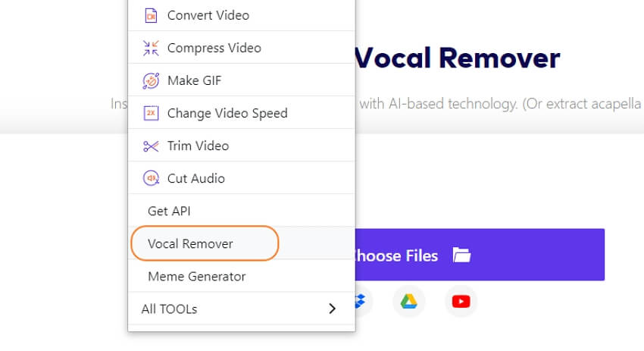644x351 pixels.
Task: Import a file from Dropbox
Action: 361,302
